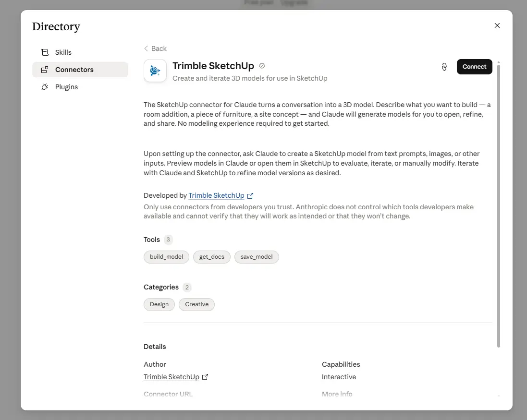
Task: Click the external-link icon after developer name
Action: [x=250, y=196]
